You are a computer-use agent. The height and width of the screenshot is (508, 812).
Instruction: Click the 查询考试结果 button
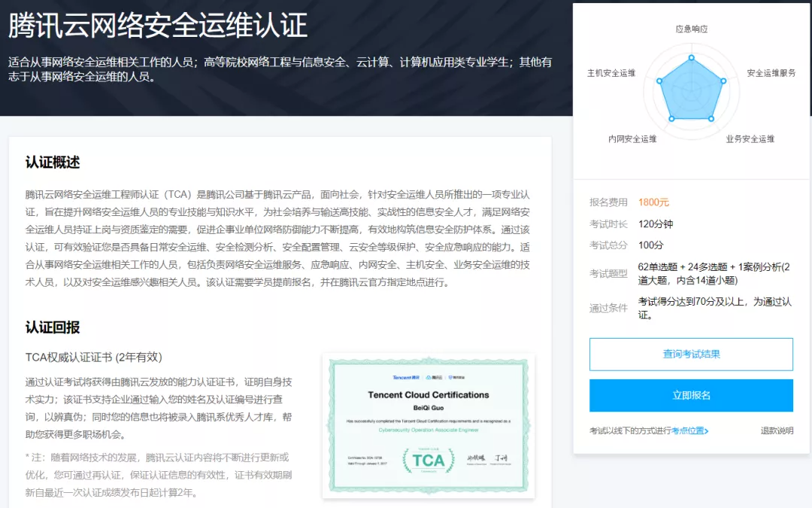point(691,354)
